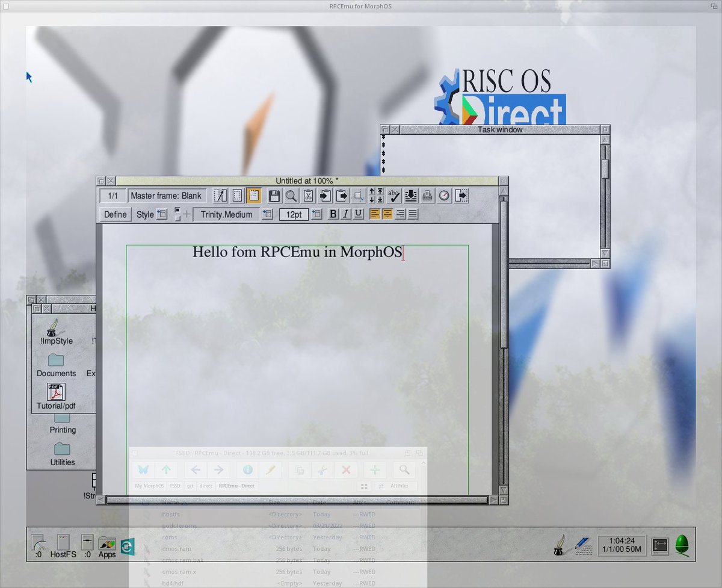Click the rightmost arrow-box toolbar icon
The height and width of the screenshot is (588, 722).
461,196
